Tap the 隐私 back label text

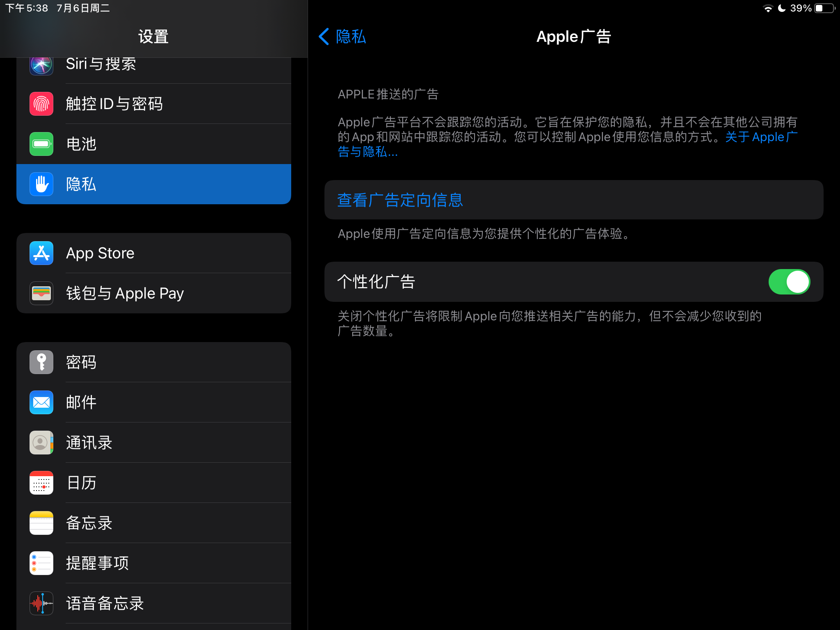351,37
